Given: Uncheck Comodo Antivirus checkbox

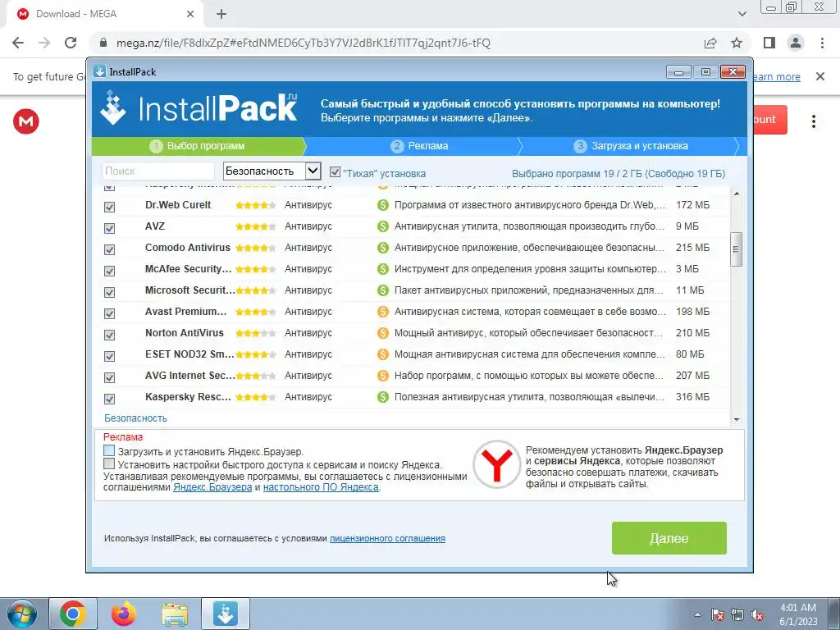Looking at the screenshot, I should coord(109,249).
